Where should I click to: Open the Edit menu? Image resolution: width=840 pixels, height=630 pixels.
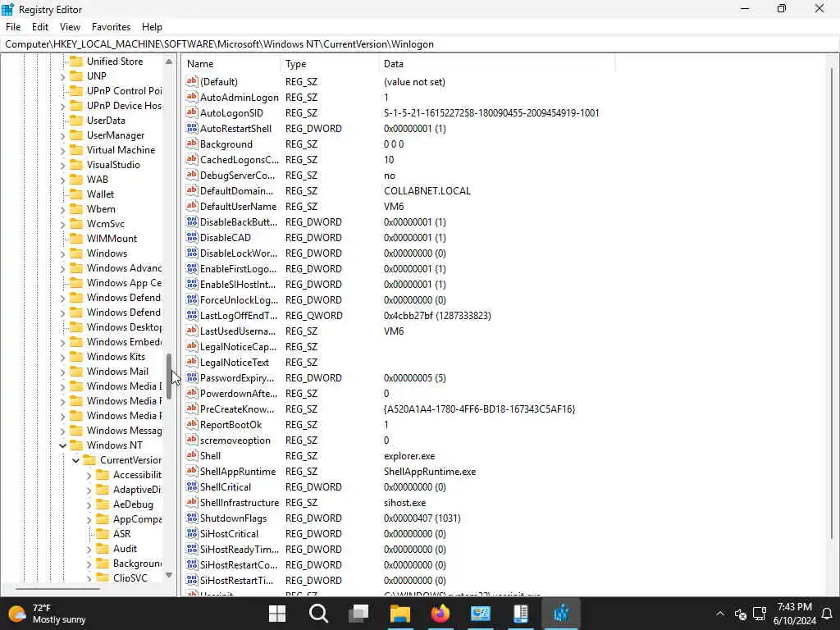coord(40,27)
